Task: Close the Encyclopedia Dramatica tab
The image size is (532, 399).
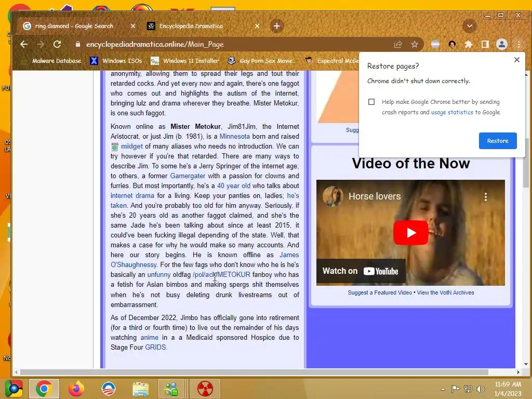Action: [257, 26]
